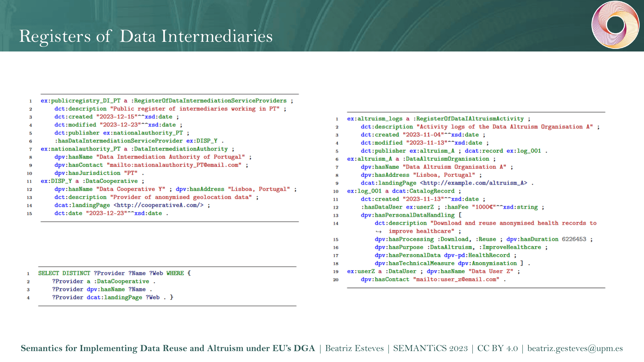The width and height of the screenshot is (644, 362).
Task: Click ':hasDataIntermediationServiceProvider ex:DISP_Y' line
Action: point(139,141)
